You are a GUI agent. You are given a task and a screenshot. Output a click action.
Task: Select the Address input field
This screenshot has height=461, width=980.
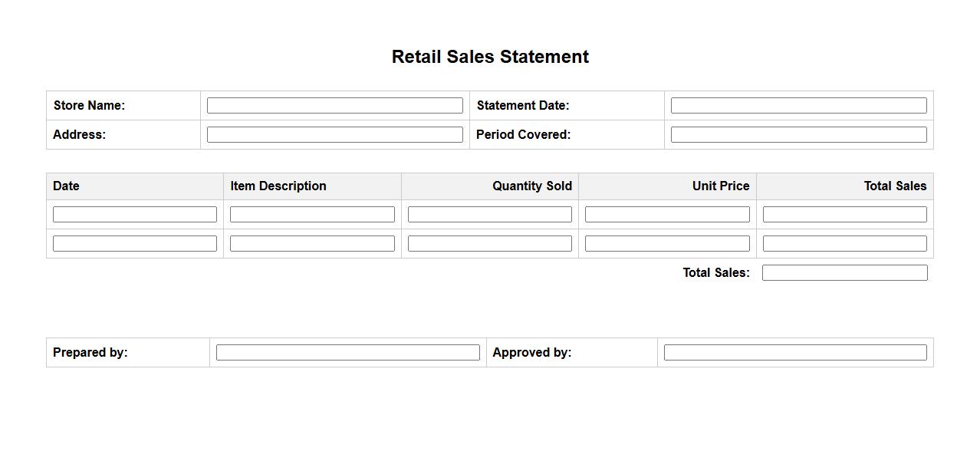(x=334, y=135)
